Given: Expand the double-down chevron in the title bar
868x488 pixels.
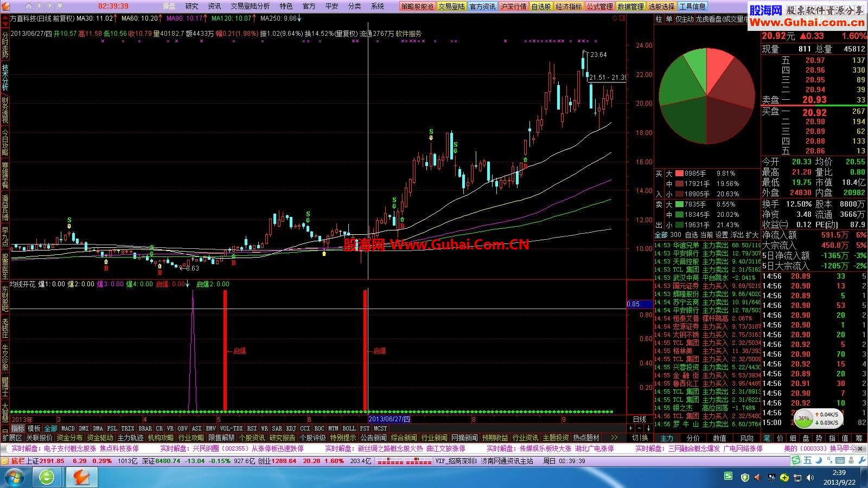Looking at the screenshot, I should coord(61,6).
